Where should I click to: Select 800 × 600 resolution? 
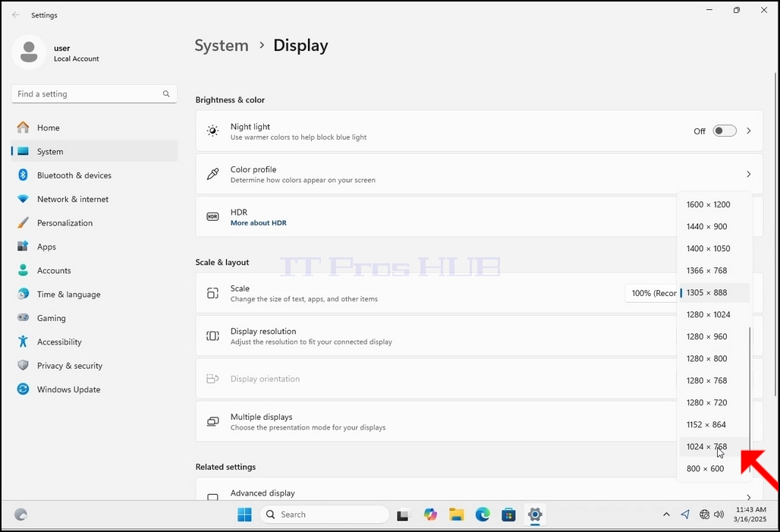714,468
